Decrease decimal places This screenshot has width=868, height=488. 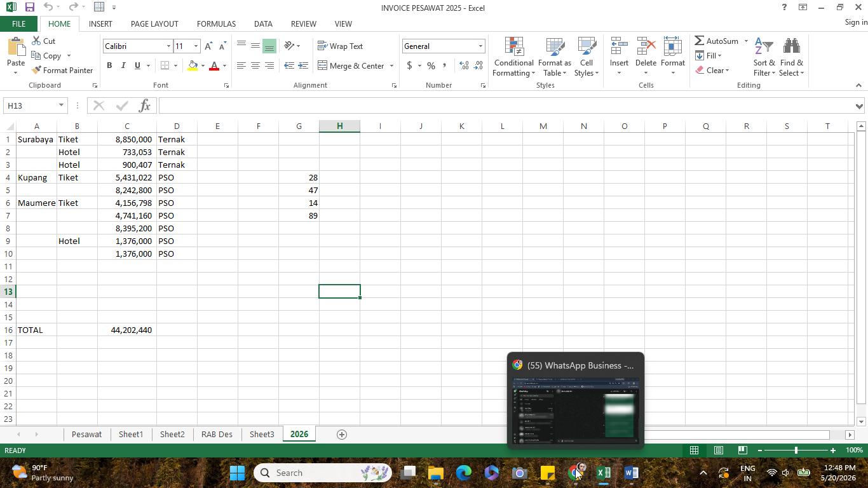479,65
